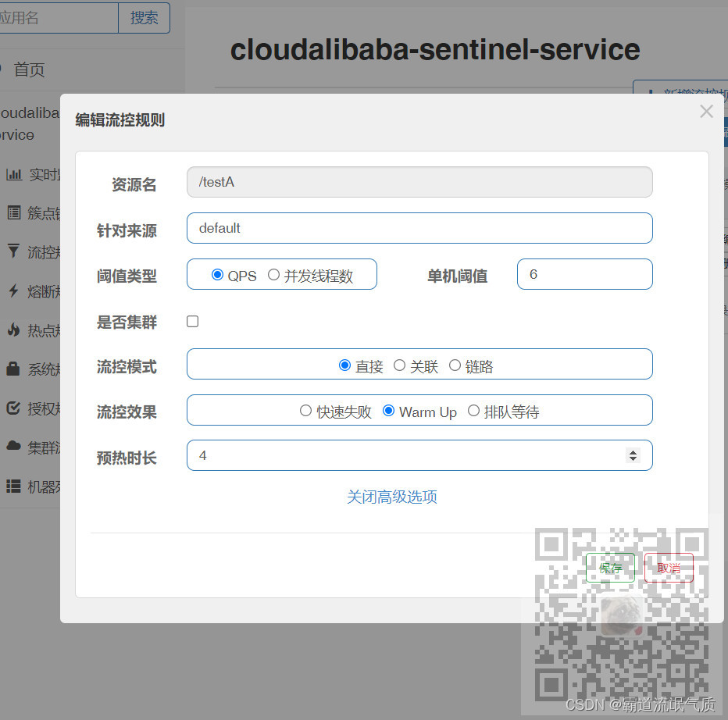The width and height of the screenshot is (728, 720).
Task: Click the flame icon for 热点规则
Action: coord(14,330)
